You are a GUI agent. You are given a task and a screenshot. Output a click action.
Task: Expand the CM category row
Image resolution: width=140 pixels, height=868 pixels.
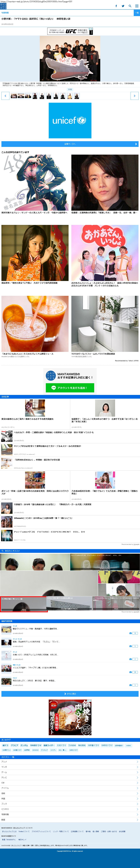point(70,783)
